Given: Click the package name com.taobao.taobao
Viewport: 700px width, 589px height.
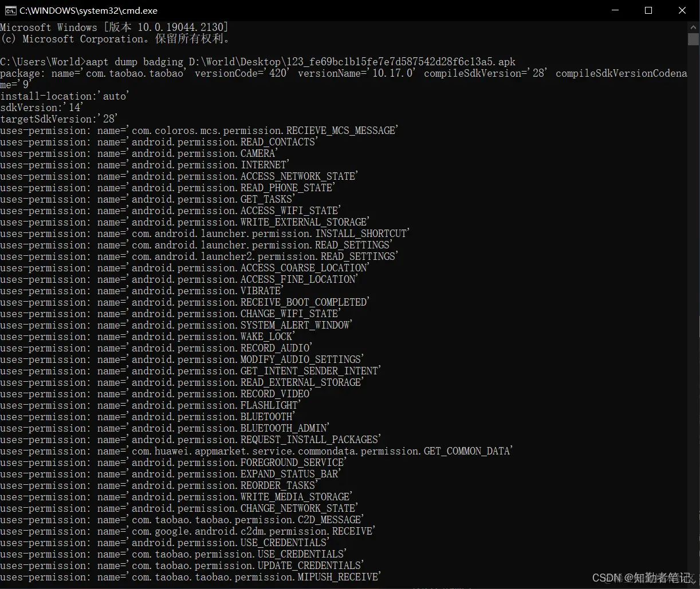Looking at the screenshot, I should (x=136, y=73).
